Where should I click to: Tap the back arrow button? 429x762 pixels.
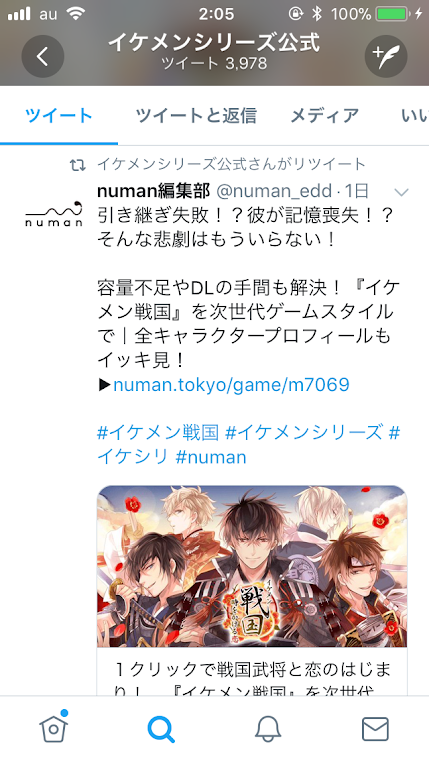point(43,56)
